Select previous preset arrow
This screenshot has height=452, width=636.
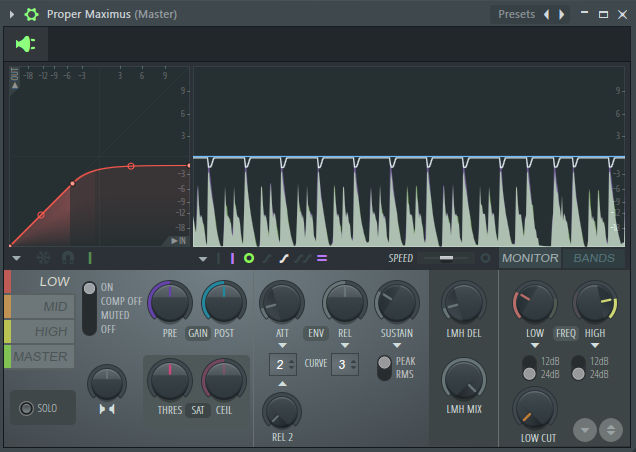(547, 15)
